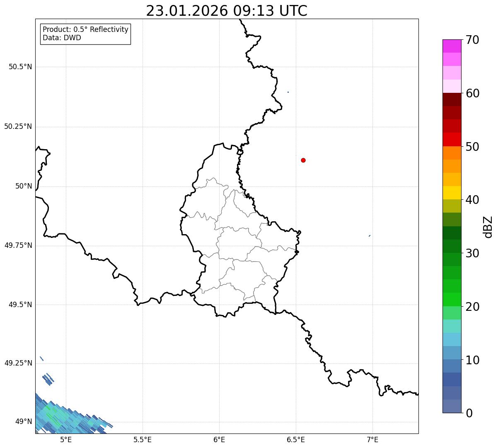
Task: Click the 49.25°N latitude label
Action: (18, 363)
